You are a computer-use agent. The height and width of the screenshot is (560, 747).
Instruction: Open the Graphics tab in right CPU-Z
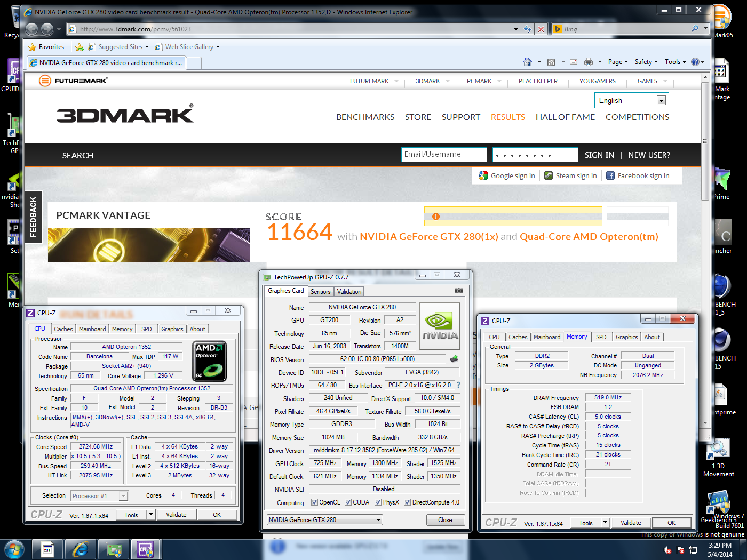click(x=627, y=337)
